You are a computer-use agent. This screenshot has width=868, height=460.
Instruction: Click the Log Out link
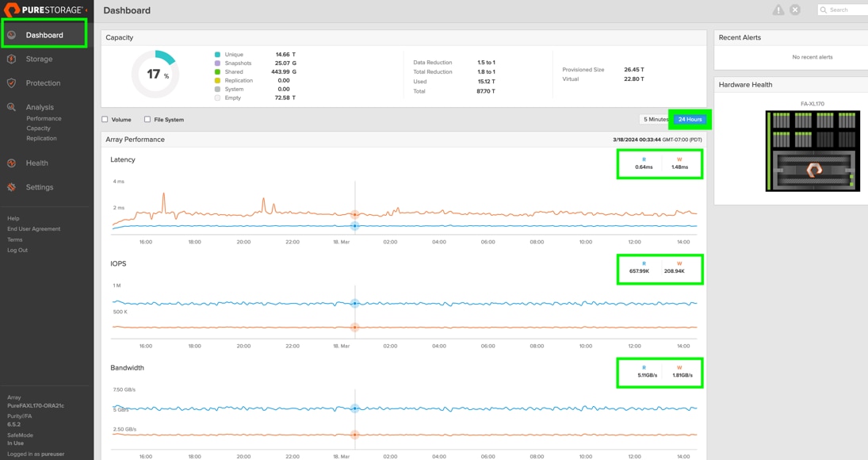point(17,250)
